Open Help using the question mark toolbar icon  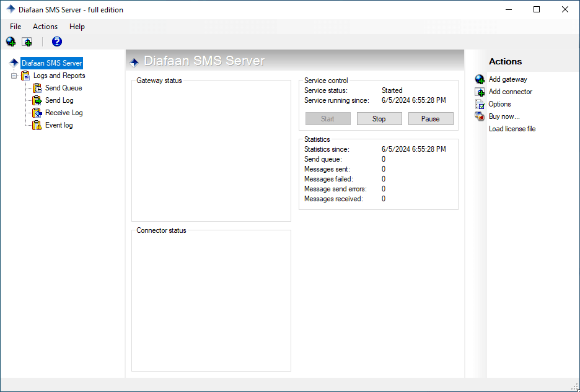(x=56, y=41)
